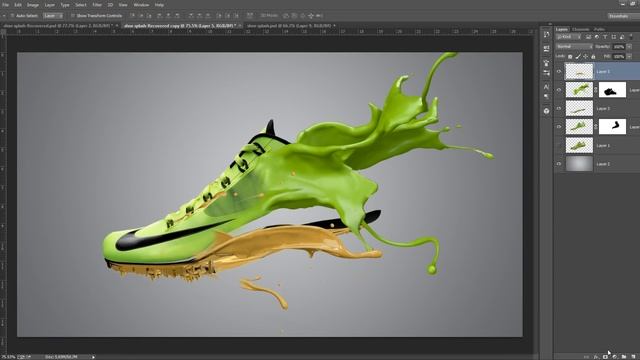Select the 3D scale camera icon

coord(319,16)
